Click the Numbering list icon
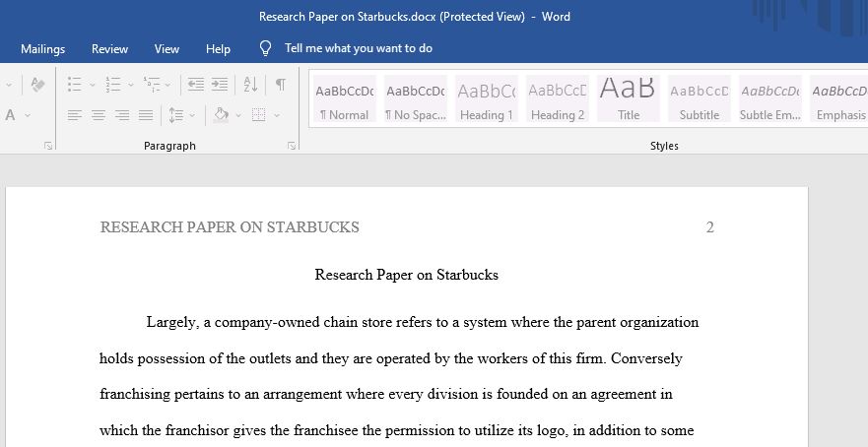This screenshot has height=447, width=868. (113, 84)
